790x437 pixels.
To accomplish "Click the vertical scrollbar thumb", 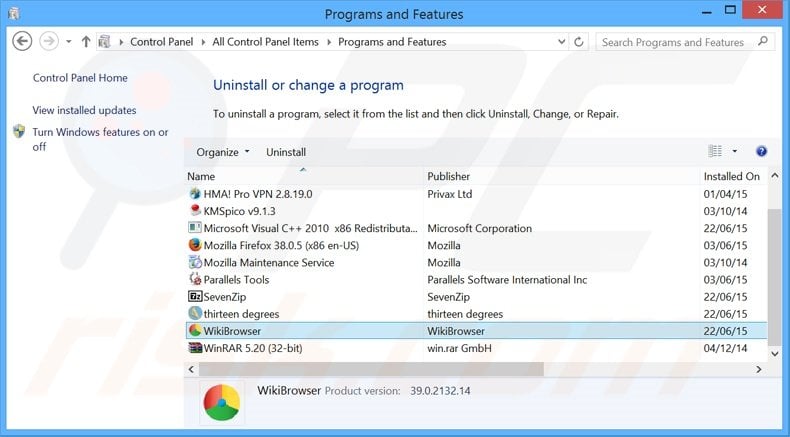I will (x=775, y=278).
